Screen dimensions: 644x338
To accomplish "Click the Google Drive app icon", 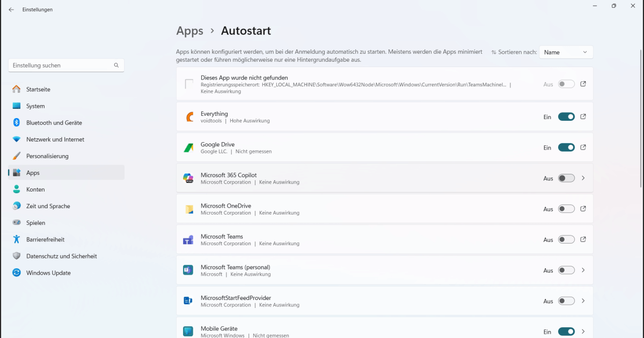I will (189, 148).
